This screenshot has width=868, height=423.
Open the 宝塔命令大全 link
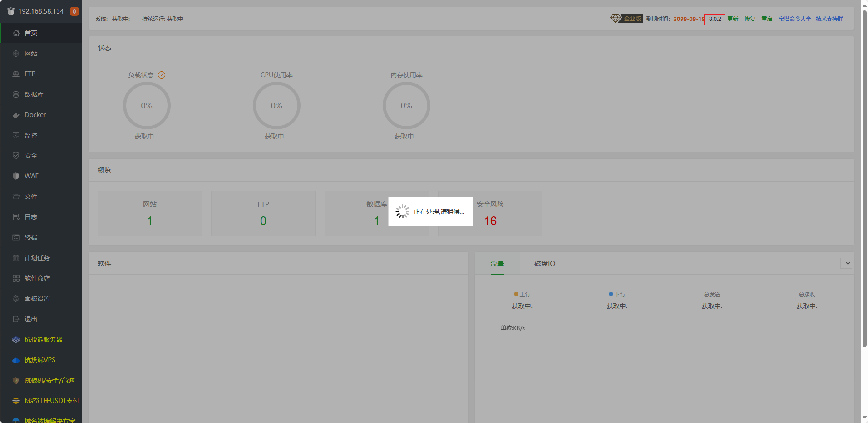point(794,19)
